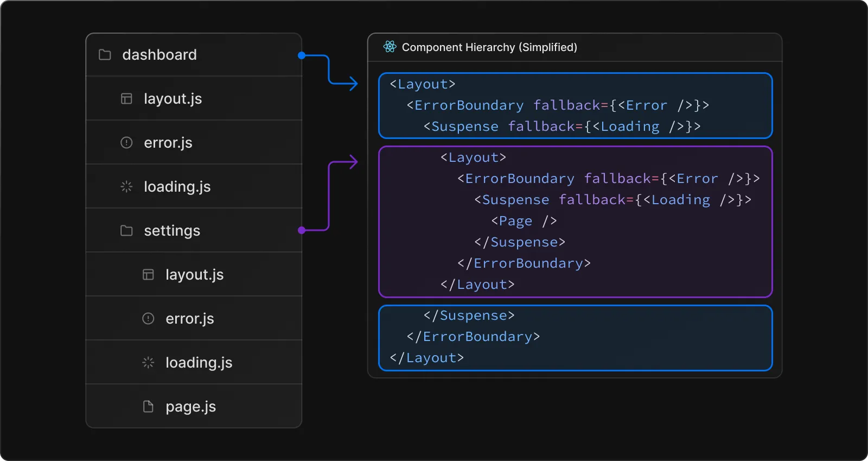Click layout icon of dashboard's layout.js
868x461 pixels.
tap(126, 99)
